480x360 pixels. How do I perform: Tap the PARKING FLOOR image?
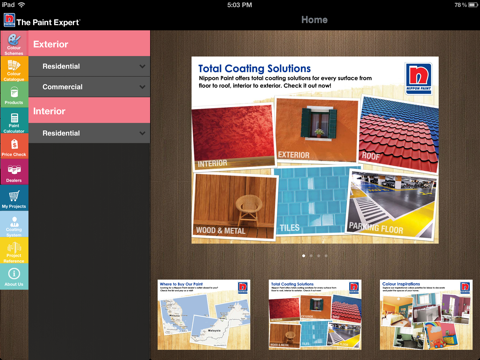point(391,204)
